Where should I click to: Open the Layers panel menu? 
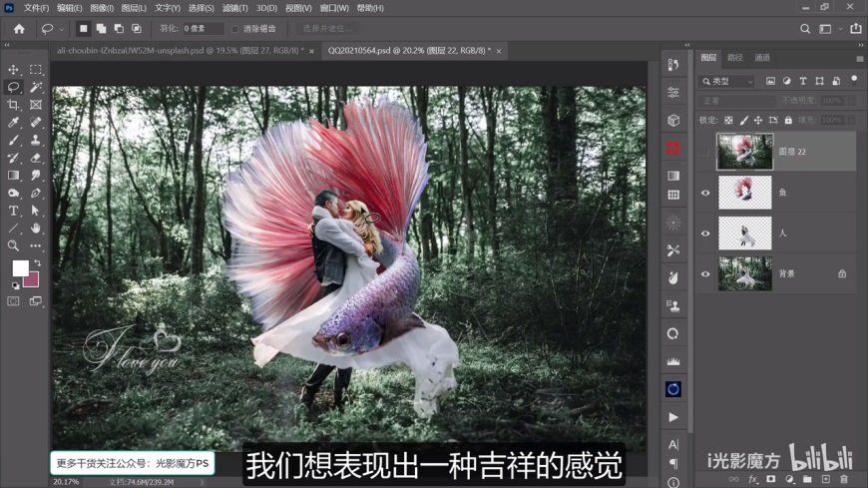click(x=859, y=58)
